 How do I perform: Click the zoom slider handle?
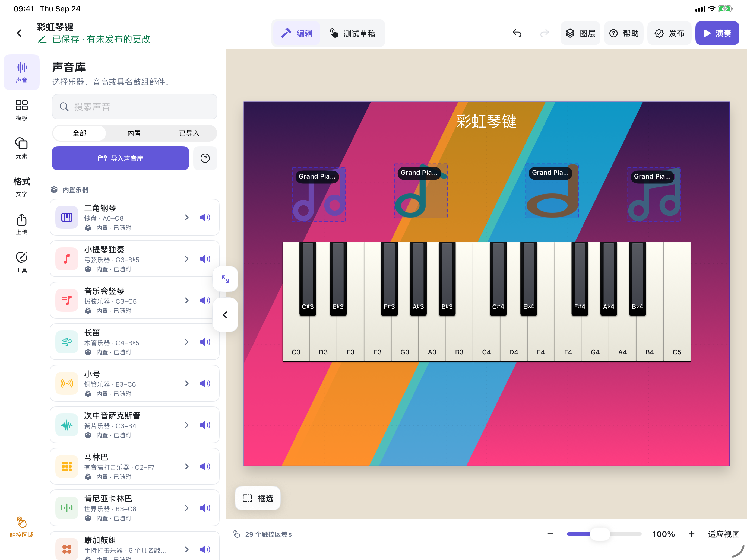[x=600, y=534]
